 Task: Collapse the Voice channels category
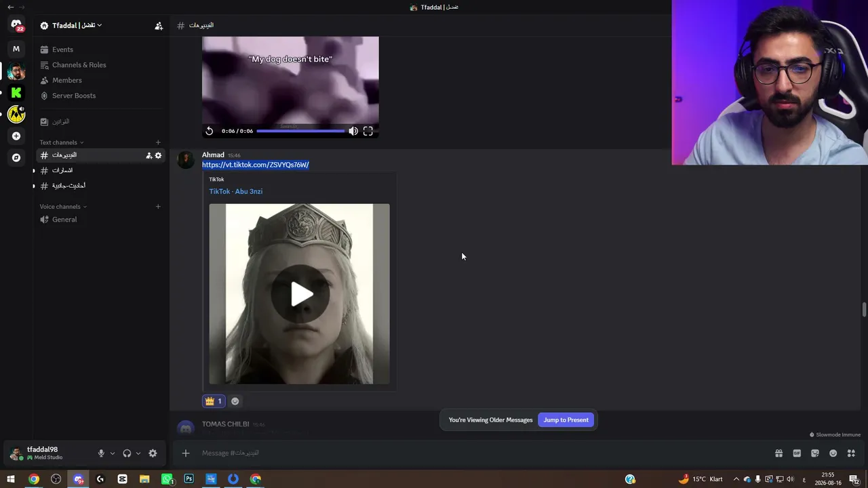[63, 207]
